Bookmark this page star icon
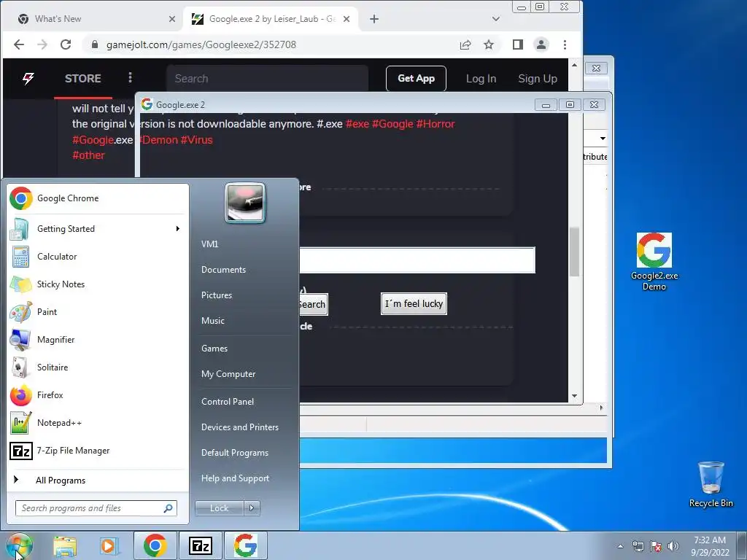Screen dimensions: 747x560 point(489,44)
